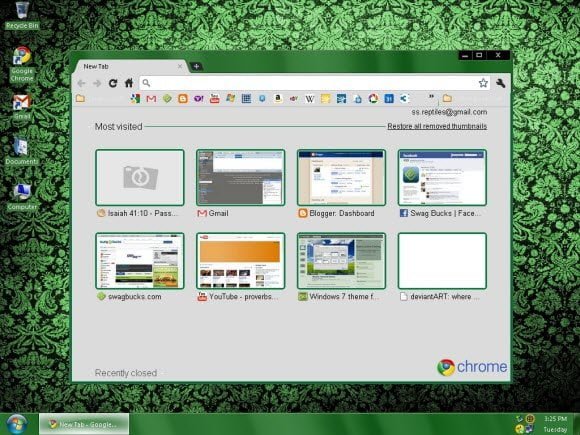
Task: Open the Wikipedia W bookmark icon
Action: click(310, 99)
